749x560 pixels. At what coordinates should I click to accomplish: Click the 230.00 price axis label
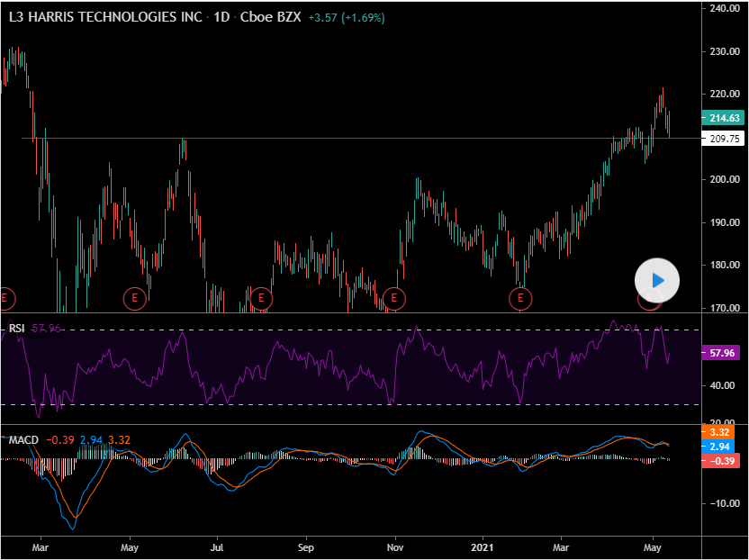[725, 51]
